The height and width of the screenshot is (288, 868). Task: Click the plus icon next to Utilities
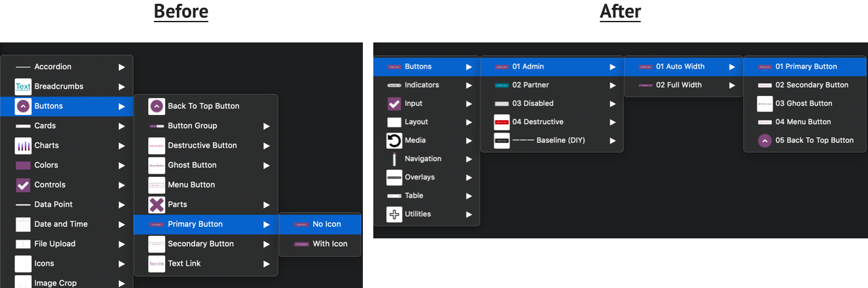(x=394, y=214)
